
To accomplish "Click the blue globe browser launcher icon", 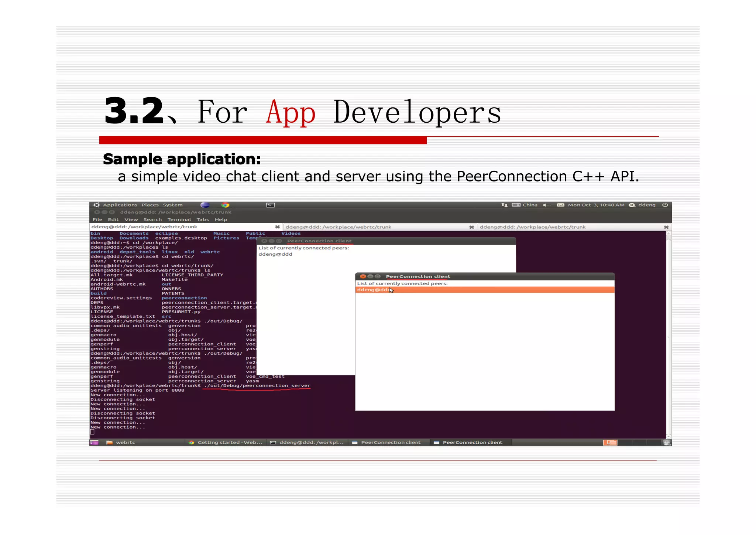I will tap(205, 205).
